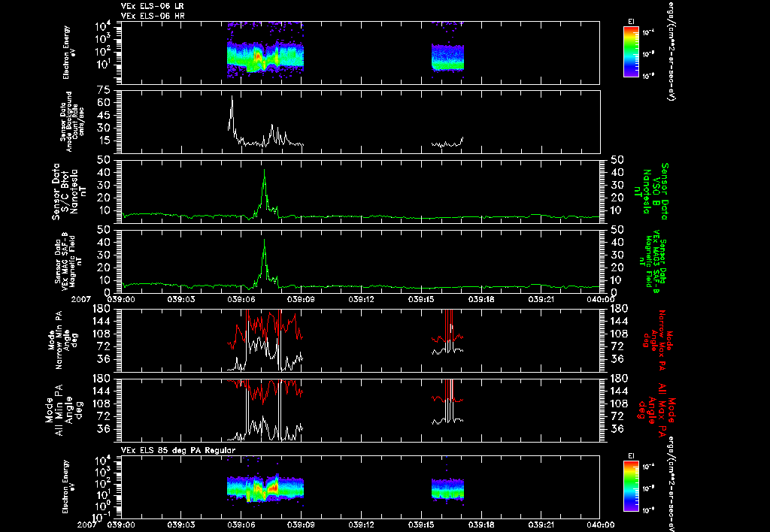Click "039:18" on the middle time axis
770x532 pixels.
tap(482, 299)
